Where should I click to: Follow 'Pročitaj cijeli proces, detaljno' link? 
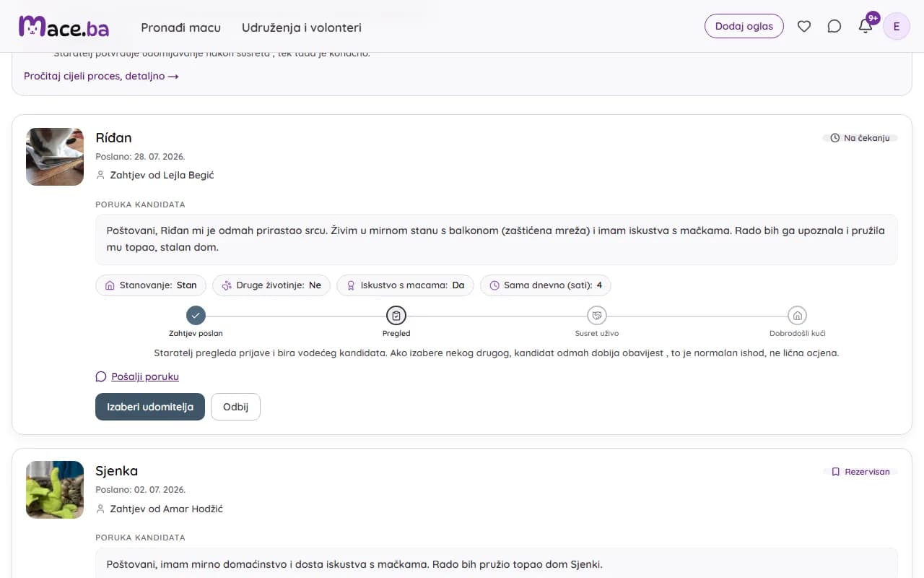101,76
